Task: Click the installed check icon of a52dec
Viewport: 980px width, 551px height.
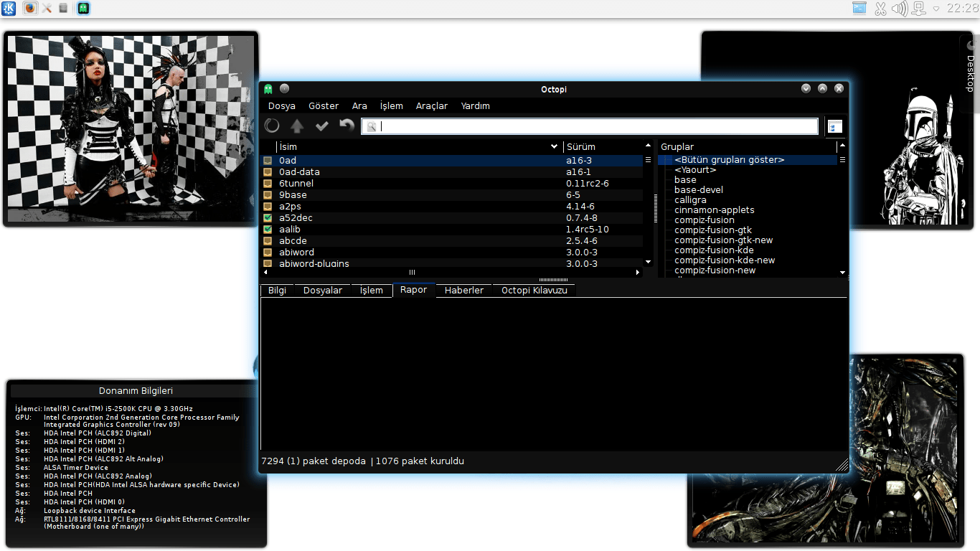Action: (x=268, y=218)
